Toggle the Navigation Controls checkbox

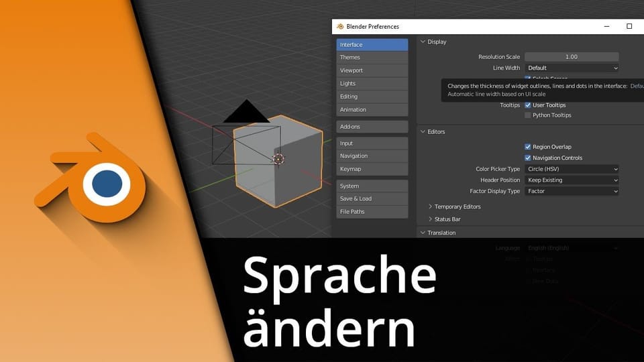coord(528,158)
